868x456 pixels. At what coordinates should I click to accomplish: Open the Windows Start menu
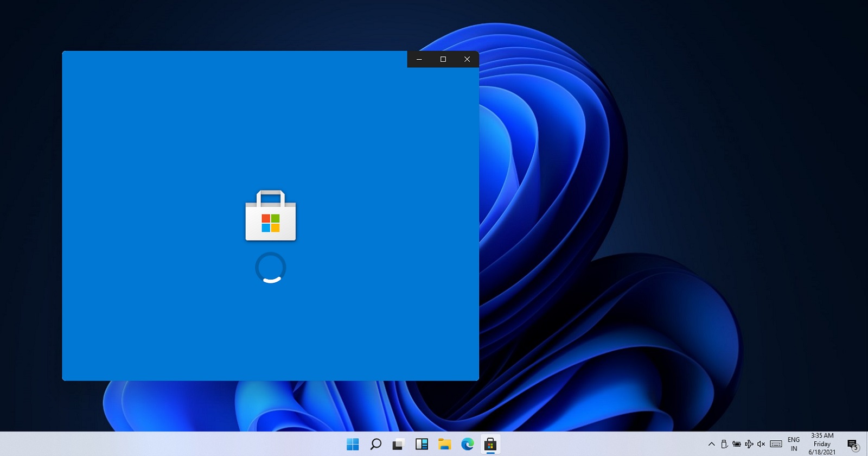[x=353, y=444]
